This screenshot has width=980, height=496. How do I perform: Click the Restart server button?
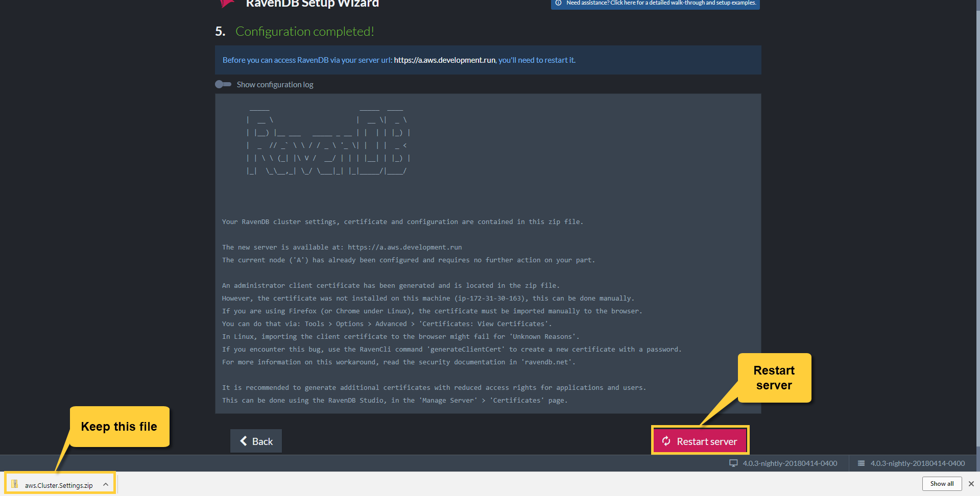[x=700, y=441]
